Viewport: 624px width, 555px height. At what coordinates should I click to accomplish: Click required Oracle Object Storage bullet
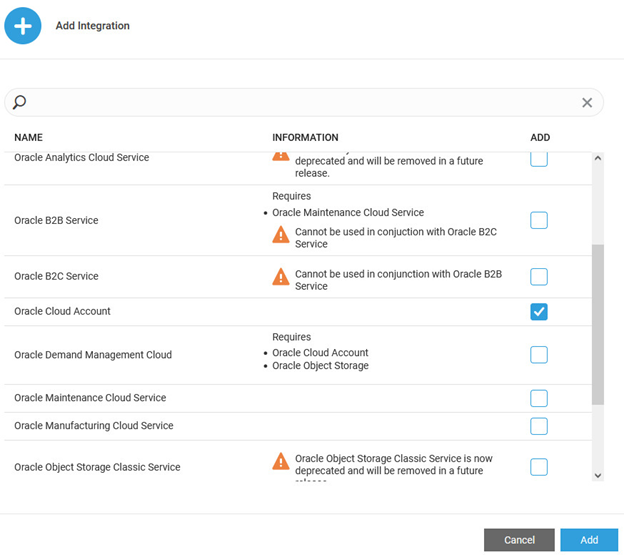[x=320, y=366]
